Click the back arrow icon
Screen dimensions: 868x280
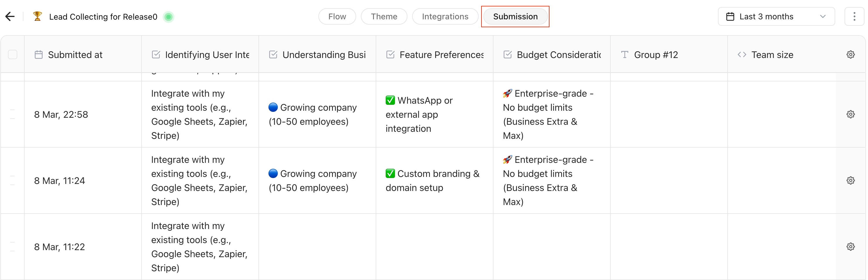coord(10,16)
